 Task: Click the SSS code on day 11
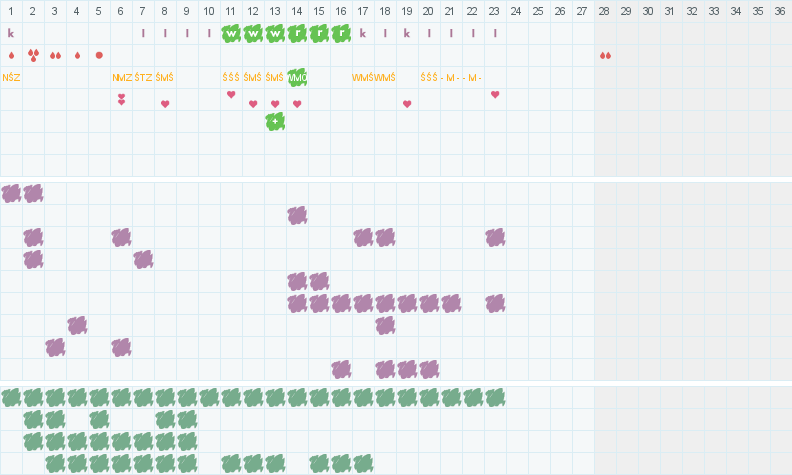click(231, 77)
